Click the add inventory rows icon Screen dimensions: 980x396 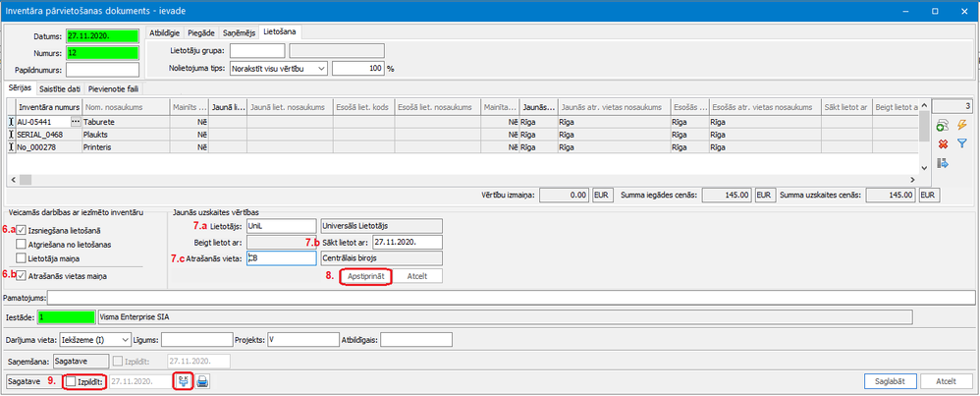[943, 125]
